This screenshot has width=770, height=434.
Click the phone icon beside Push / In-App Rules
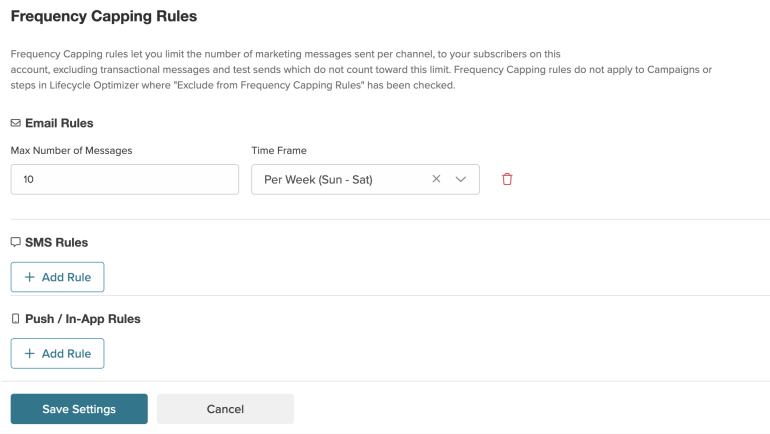coord(15,319)
